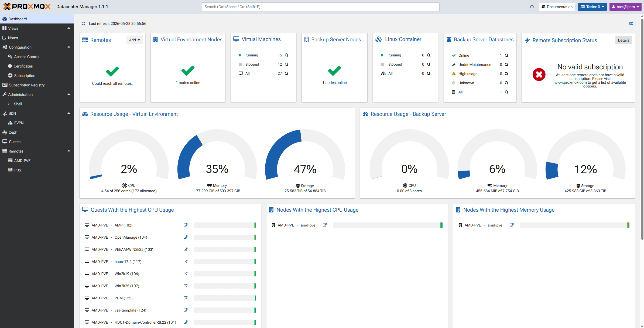Click subscription Details button

click(x=624, y=40)
